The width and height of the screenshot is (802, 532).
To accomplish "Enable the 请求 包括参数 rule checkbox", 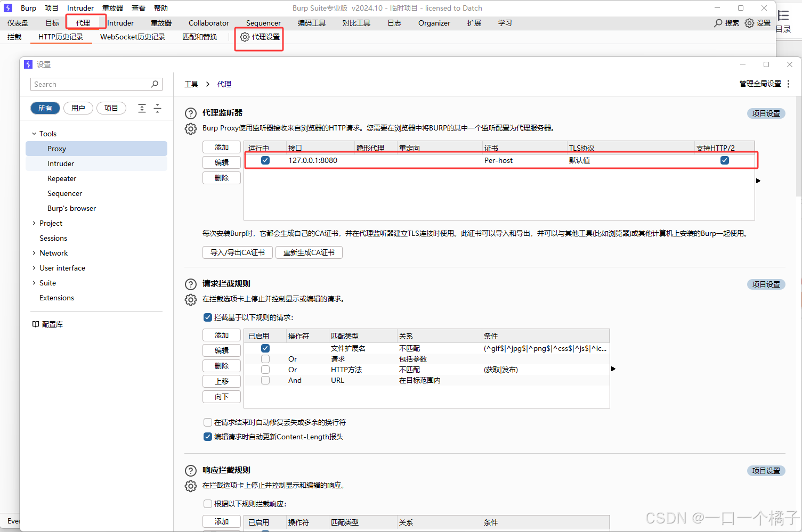I will tap(265, 359).
